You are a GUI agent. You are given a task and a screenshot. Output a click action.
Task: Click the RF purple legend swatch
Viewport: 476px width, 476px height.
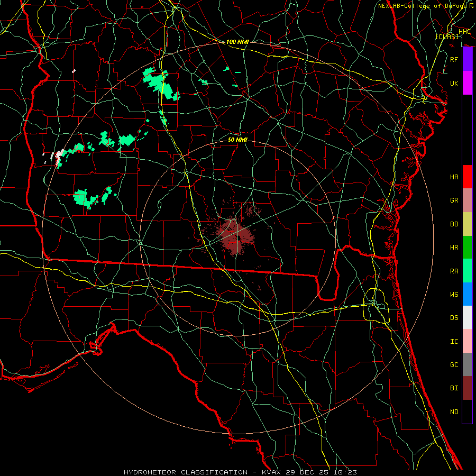[467, 59]
